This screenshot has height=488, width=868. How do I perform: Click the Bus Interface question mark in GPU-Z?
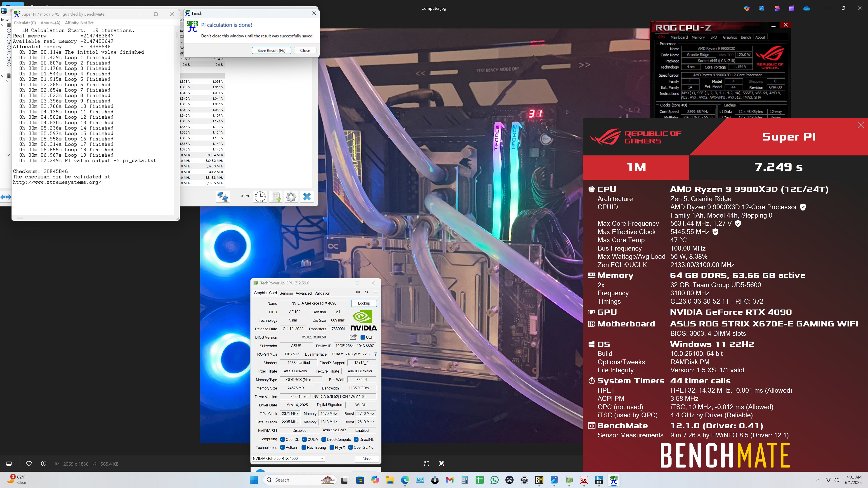tap(375, 354)
